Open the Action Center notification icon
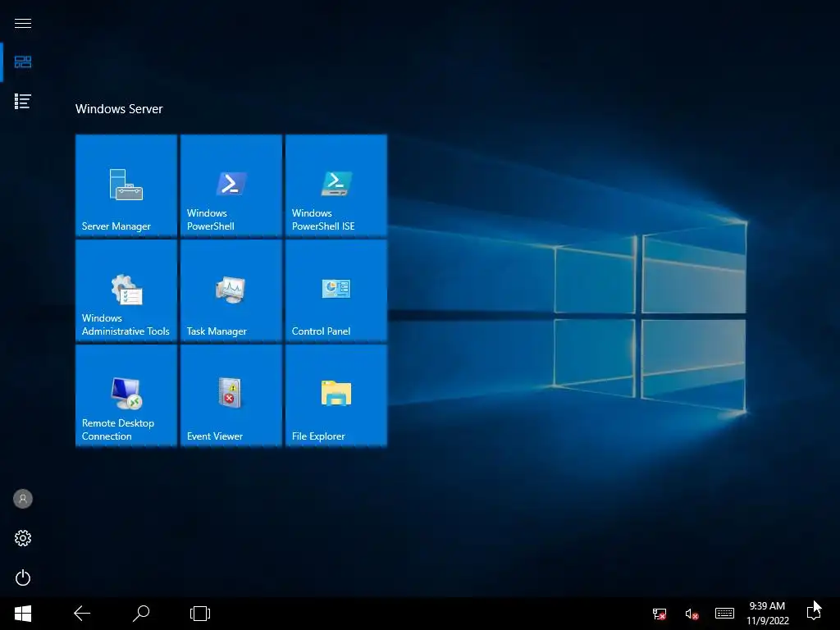This screenshot has height=630, width=840. tap(813, 613)
